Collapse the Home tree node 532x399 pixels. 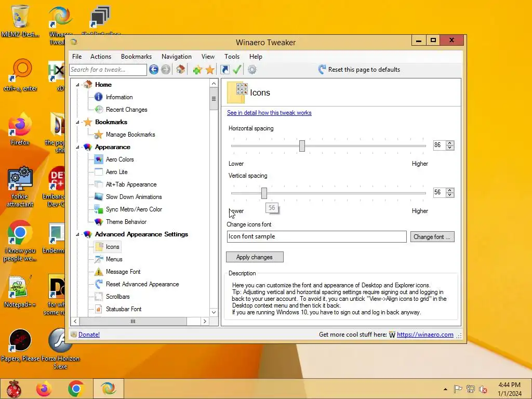point(77,85)
